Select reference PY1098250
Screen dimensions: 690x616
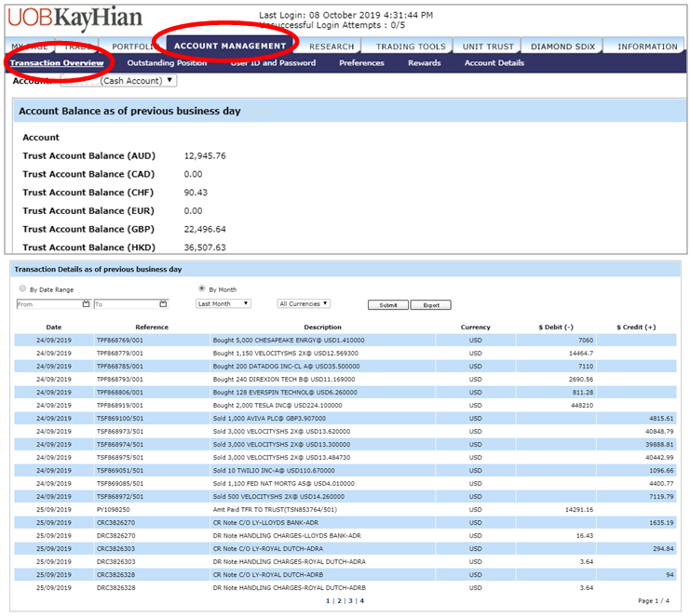tap(113, 510)
